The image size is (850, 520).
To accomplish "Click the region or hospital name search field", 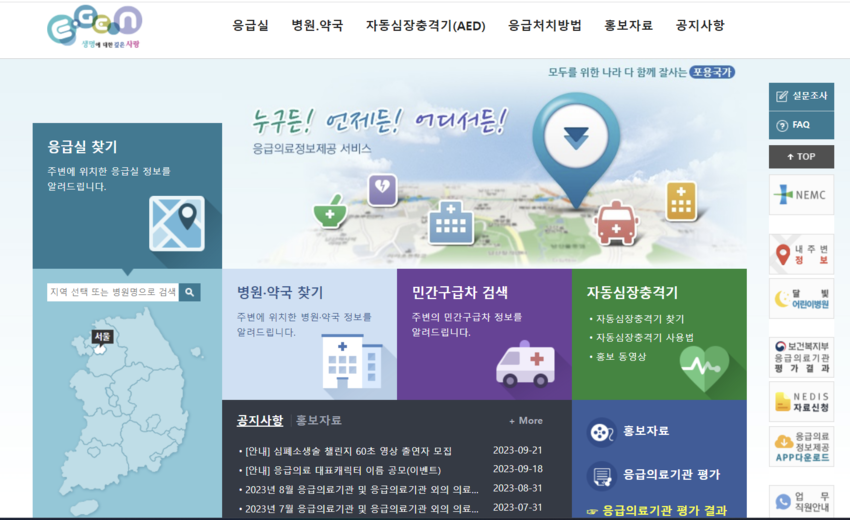I will pos(113,292).
